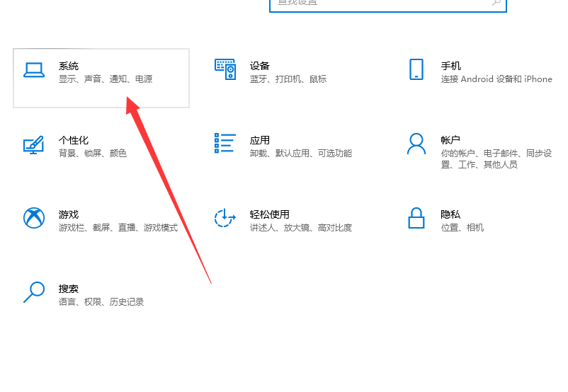Click the text 讲述人、放大镜、高对比度
Screen dimensions: 568x392
(x=301, y=227)
